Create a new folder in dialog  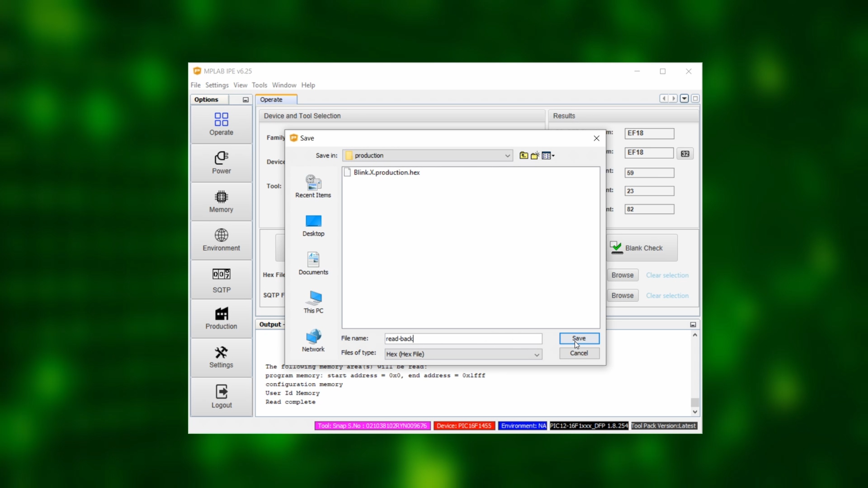pos(535,156)
